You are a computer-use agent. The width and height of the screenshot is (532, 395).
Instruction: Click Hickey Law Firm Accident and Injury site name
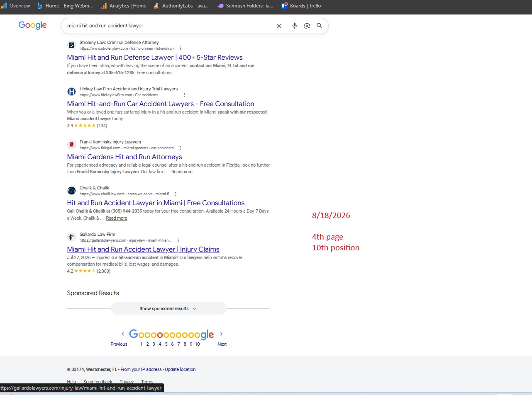(x=129, y=89)
